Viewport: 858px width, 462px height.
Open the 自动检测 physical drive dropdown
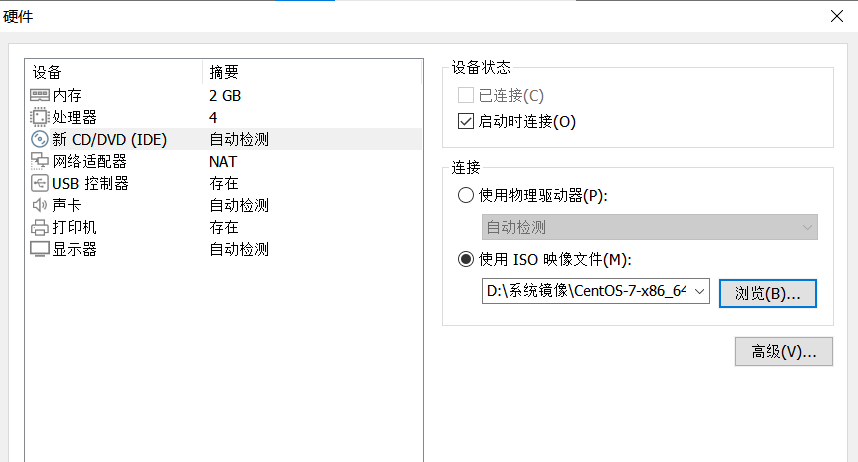[x=650, y=227]
